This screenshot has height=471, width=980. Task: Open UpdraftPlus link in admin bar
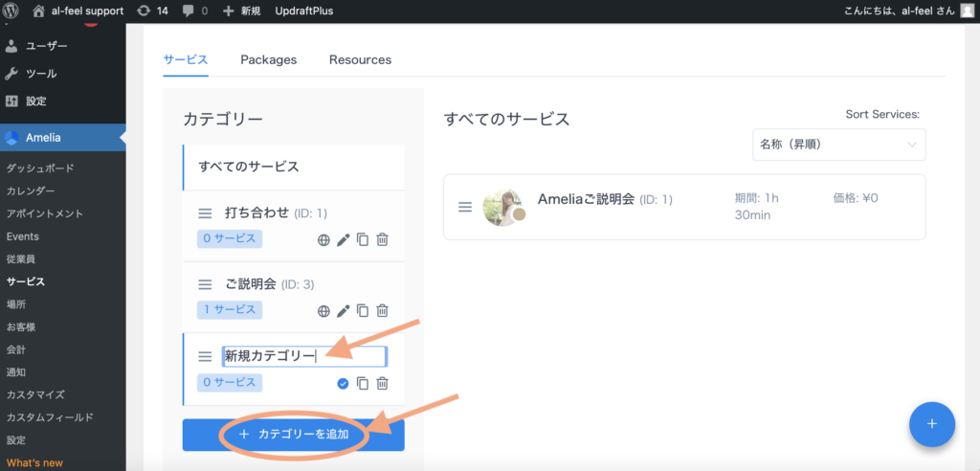tap(311, 11)
